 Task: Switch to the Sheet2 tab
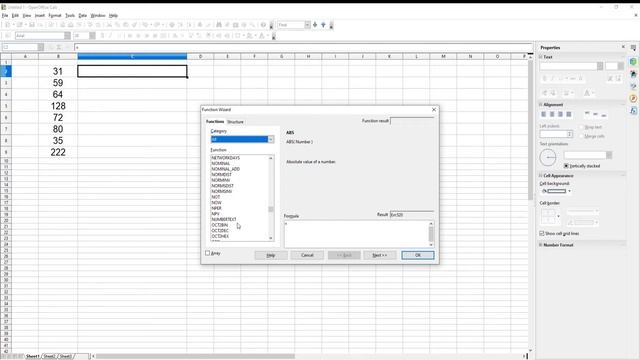tap(49, 356)
